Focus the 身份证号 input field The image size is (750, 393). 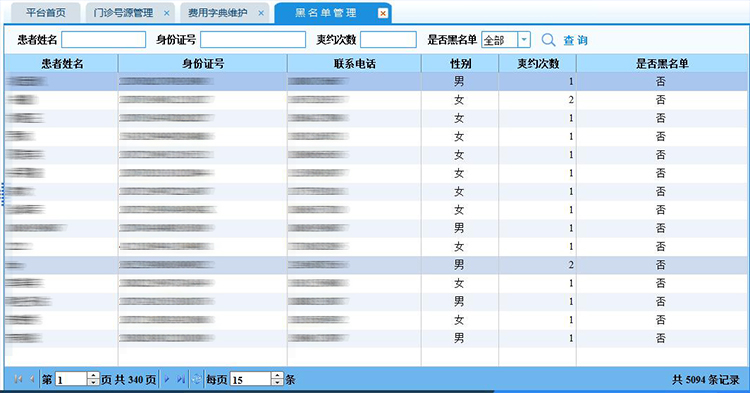(253, 40)
